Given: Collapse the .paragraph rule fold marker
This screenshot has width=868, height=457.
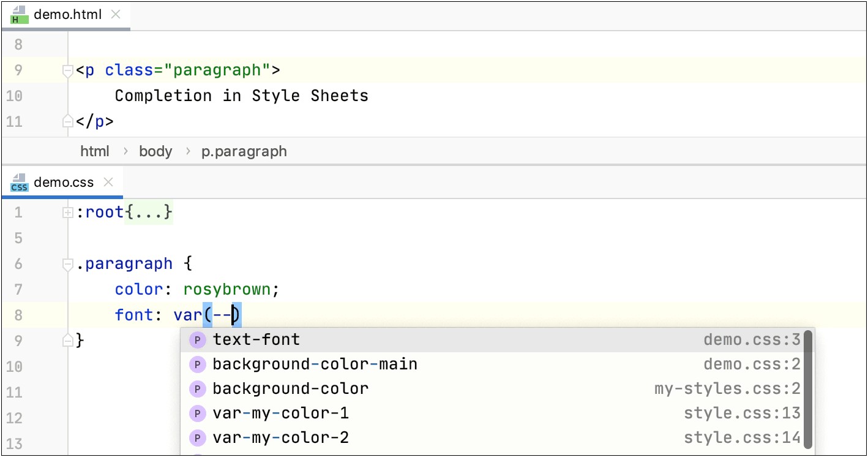Looking at the screenshot, I should 68,265.
